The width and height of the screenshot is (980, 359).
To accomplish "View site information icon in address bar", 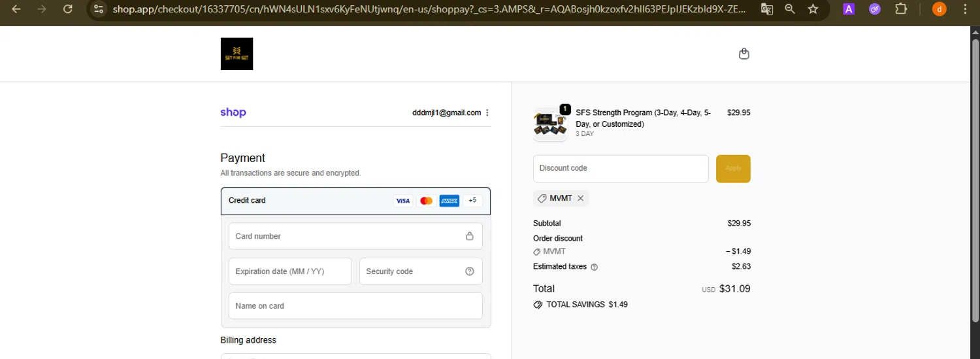I will point(99,9).
